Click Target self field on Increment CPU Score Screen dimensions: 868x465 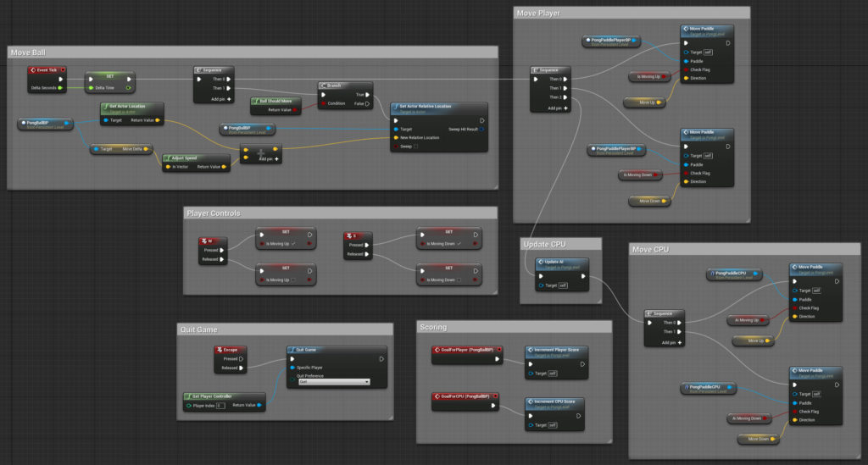(x=553, y=425)
